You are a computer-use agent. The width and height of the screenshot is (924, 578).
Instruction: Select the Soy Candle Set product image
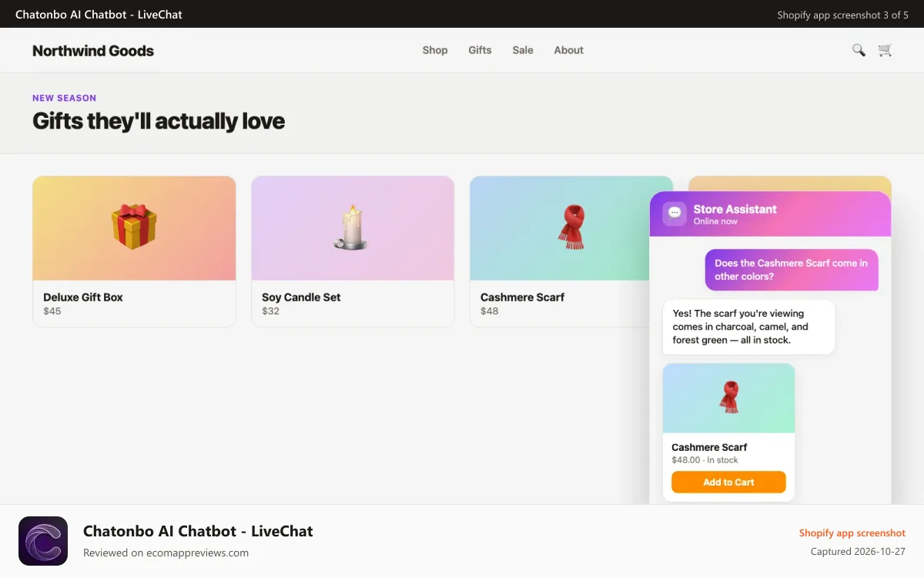(353, 228)
